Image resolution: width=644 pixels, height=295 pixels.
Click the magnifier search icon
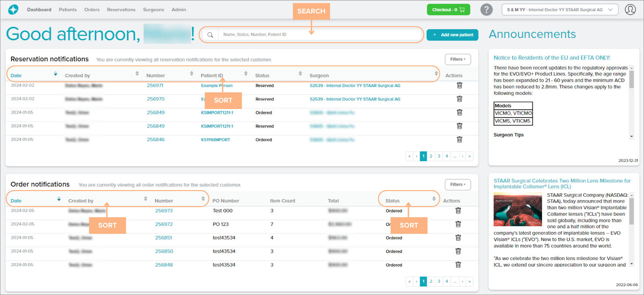210,35
